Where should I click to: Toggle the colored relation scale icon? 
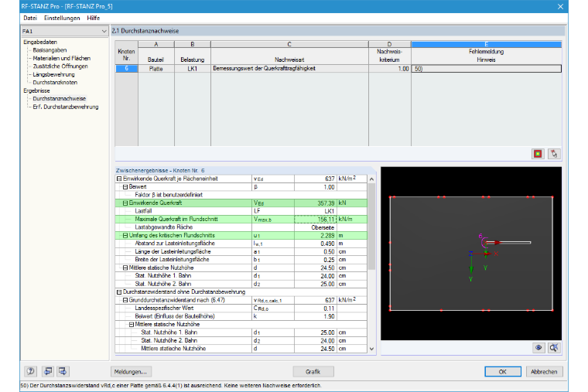(538, 154)
